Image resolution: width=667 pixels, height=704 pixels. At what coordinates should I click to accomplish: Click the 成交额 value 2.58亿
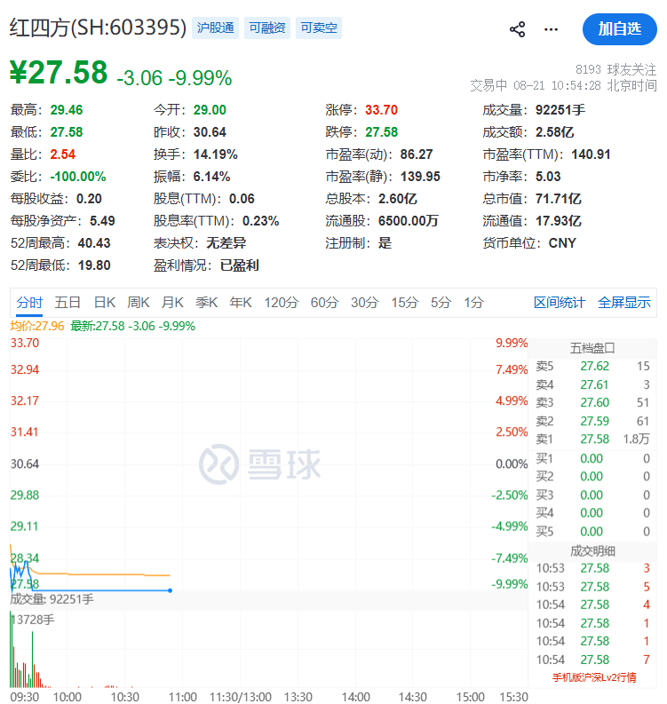pos(554,132)
